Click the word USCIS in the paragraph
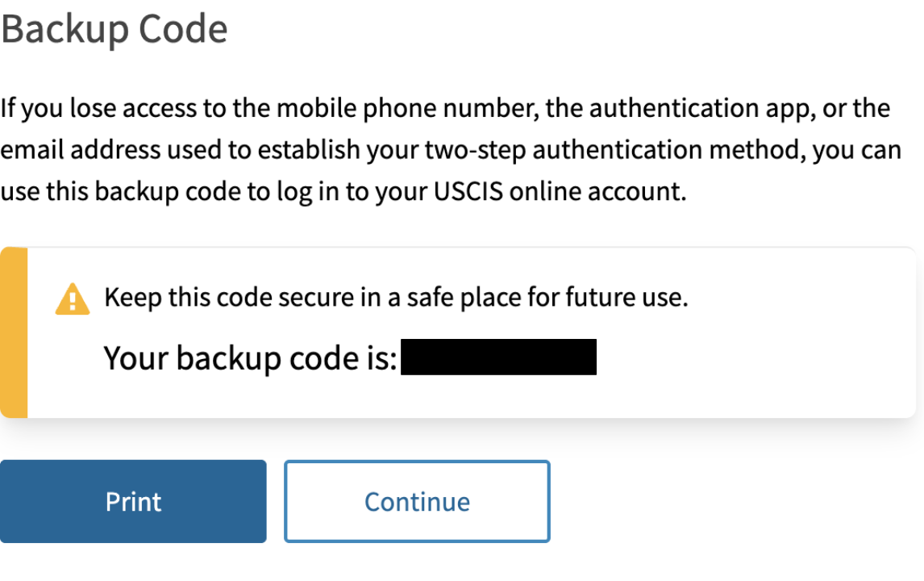Image resolution: width=924 pixels, height=581 pixels. 468,191
